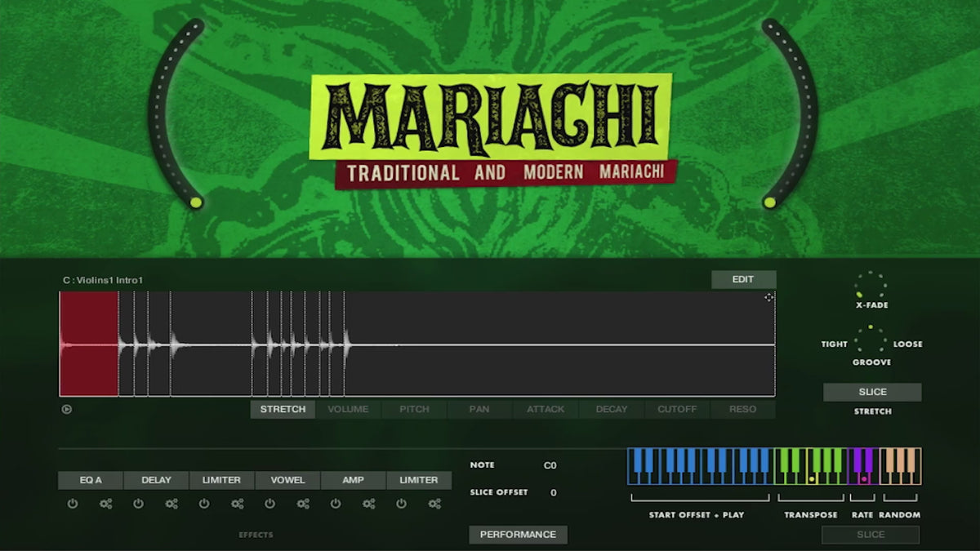Open settings gear of the rightmost Limiter
The height and width of the screenshot is (551, 980).
pyautogui.click(x=434, y=504)
